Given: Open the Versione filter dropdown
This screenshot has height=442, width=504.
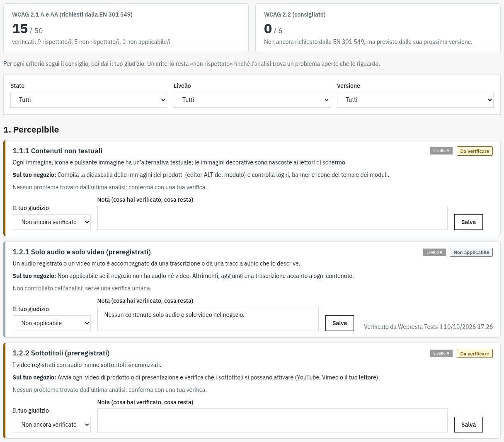Looking at the screenshot, I should [415, 100].
